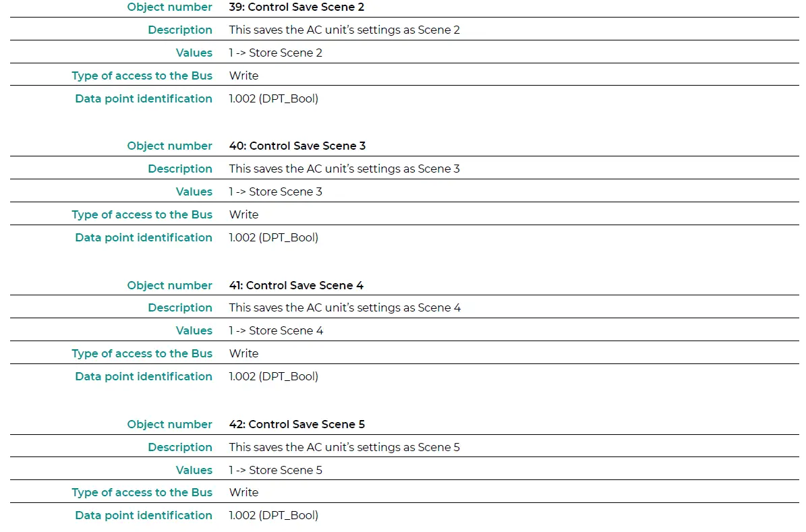806x532 pixels.
Task: Click the heading '40: Control Save Scene 3'
Action: [x=297, y=146]
